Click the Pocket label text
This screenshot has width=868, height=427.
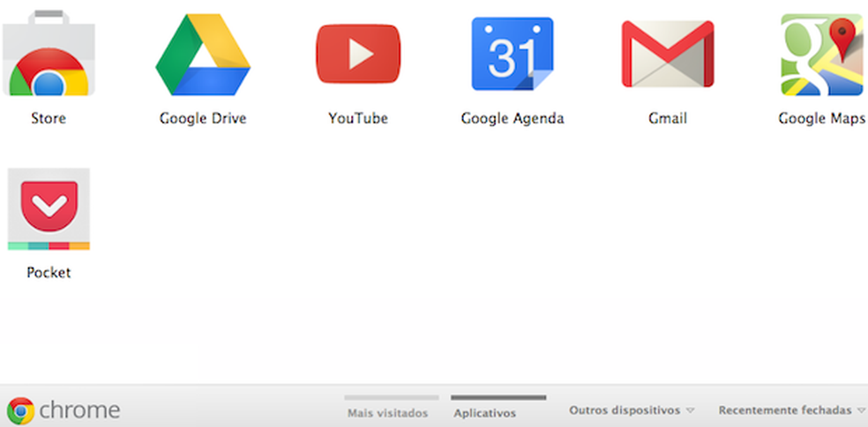click(x=49, y=273)
